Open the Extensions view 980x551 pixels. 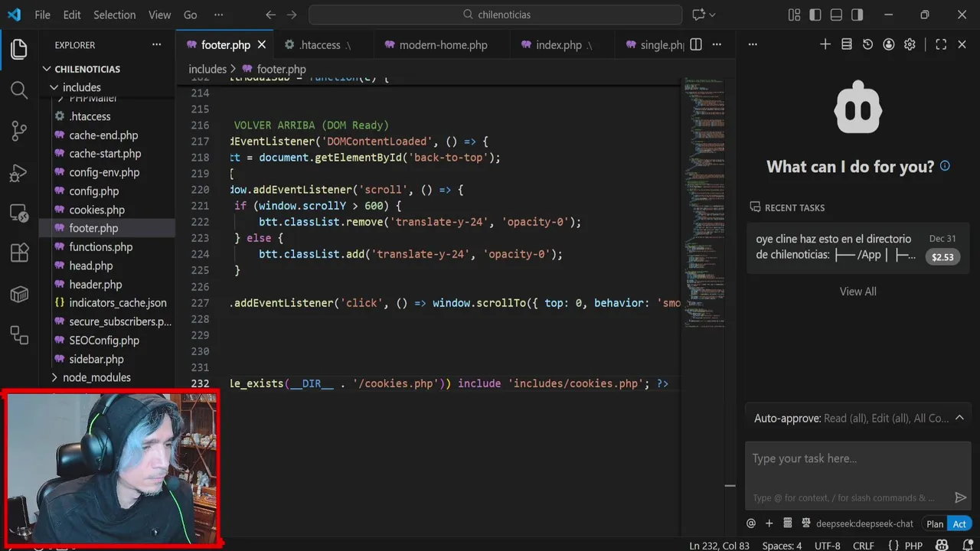pyautogui.click(x=19, y=253)
